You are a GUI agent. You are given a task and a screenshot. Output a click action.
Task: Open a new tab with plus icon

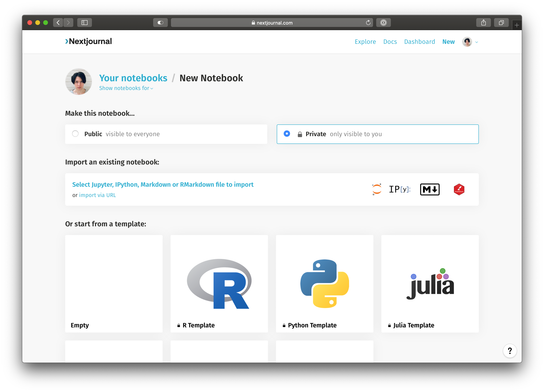(x=517, y=25)
